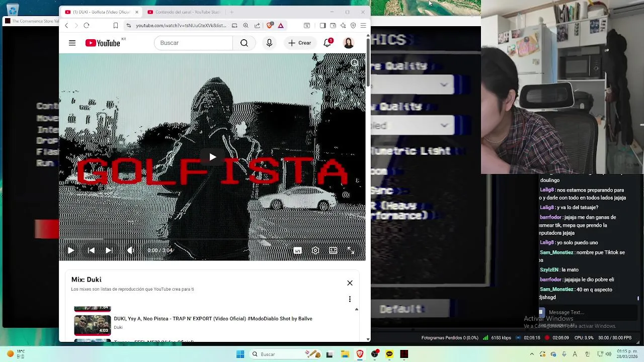Start voice search with the microphone icon

[269, 43]
